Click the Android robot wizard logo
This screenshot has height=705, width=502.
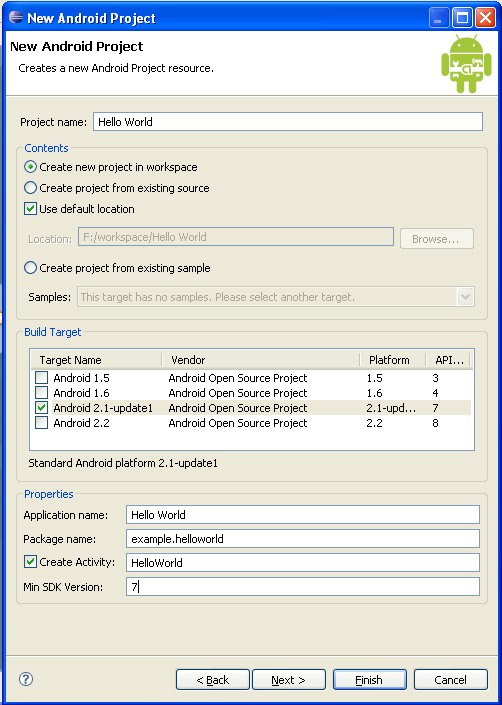click(466, 63)
